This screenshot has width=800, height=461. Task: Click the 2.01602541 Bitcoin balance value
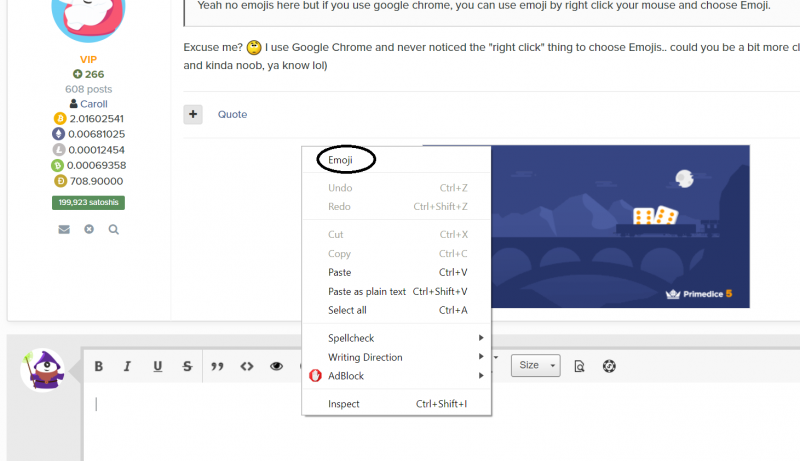point(96,119)
